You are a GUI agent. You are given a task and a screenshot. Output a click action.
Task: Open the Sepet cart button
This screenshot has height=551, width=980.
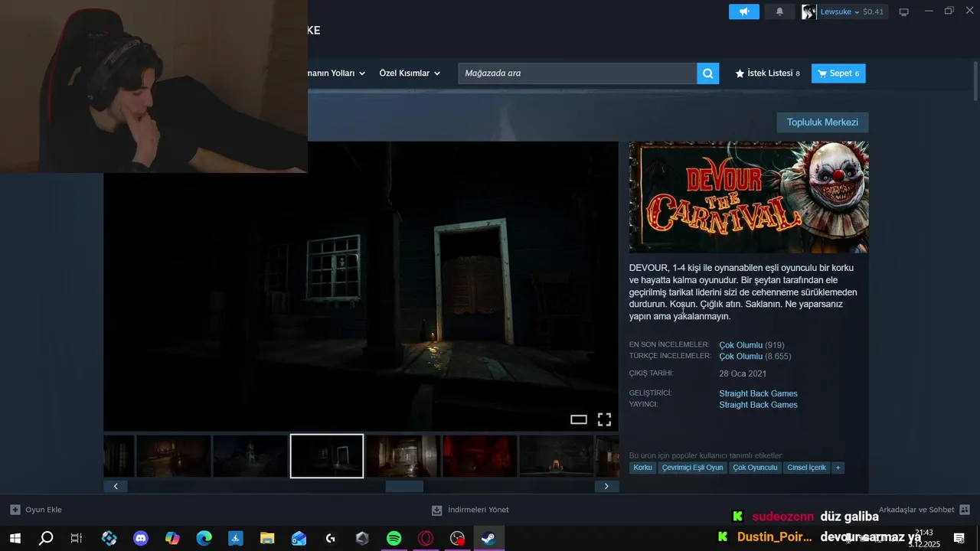point(838,73)
